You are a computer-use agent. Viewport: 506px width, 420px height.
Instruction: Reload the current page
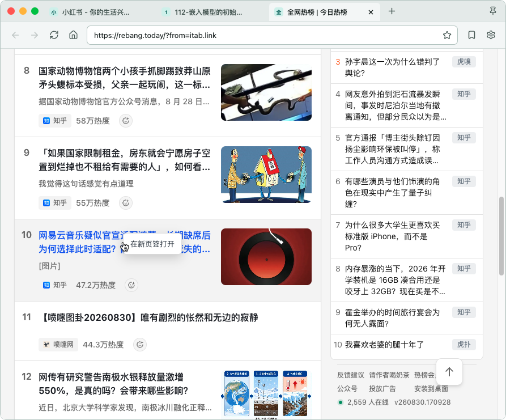pyautogui.click(x=54, y=35)
